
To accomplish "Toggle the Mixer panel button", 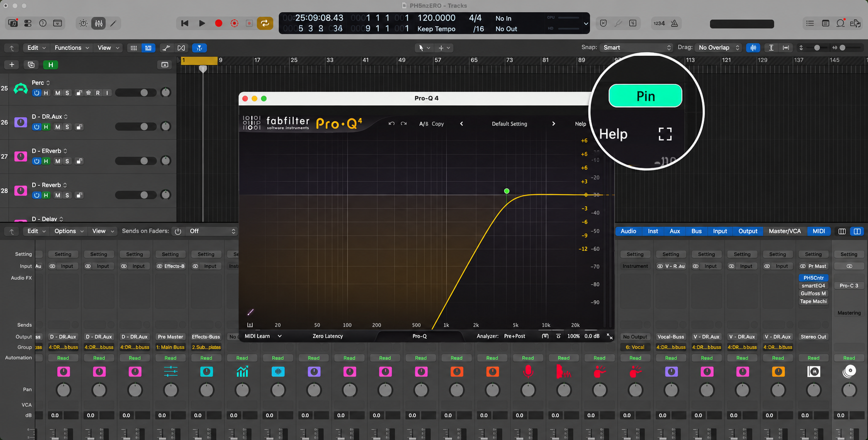I will click(99, 23).
